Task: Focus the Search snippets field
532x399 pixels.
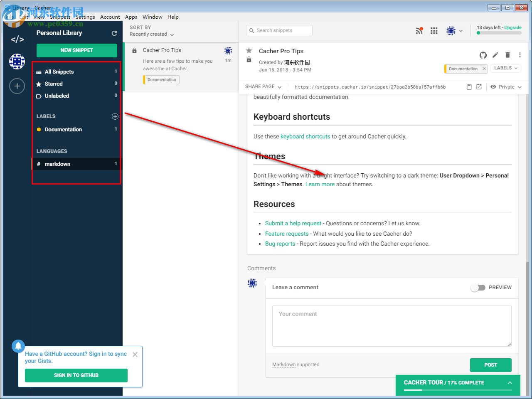Action: coord(279,31)
